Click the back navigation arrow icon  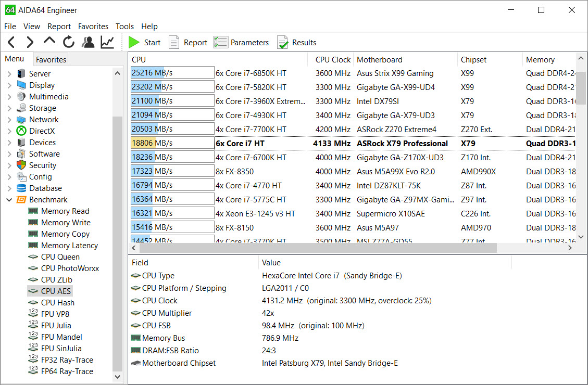coord(11,42)
